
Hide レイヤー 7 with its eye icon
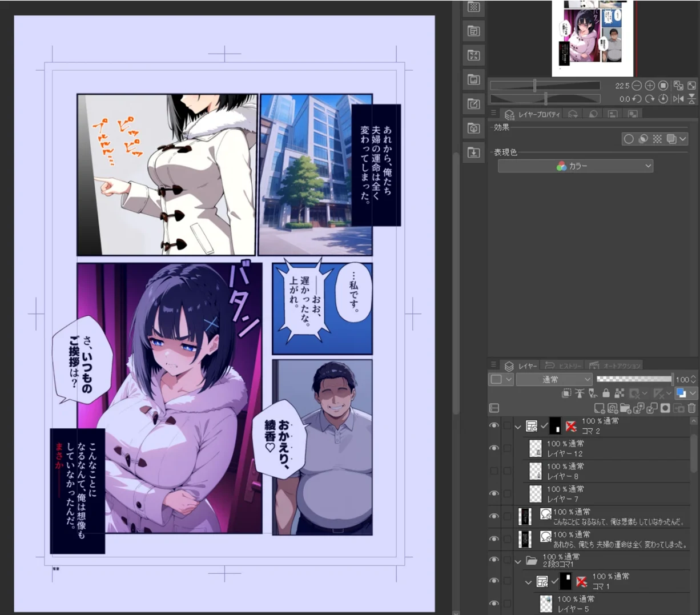tap(494, 493)
